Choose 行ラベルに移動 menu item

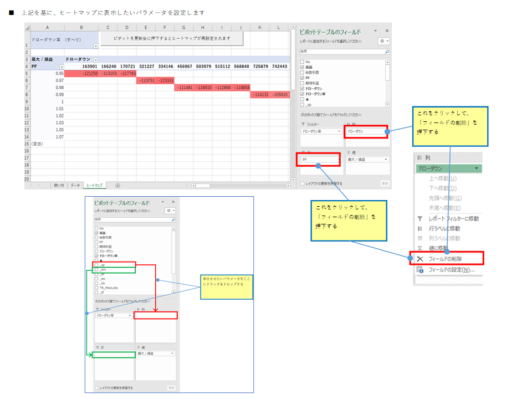point(444,228)
